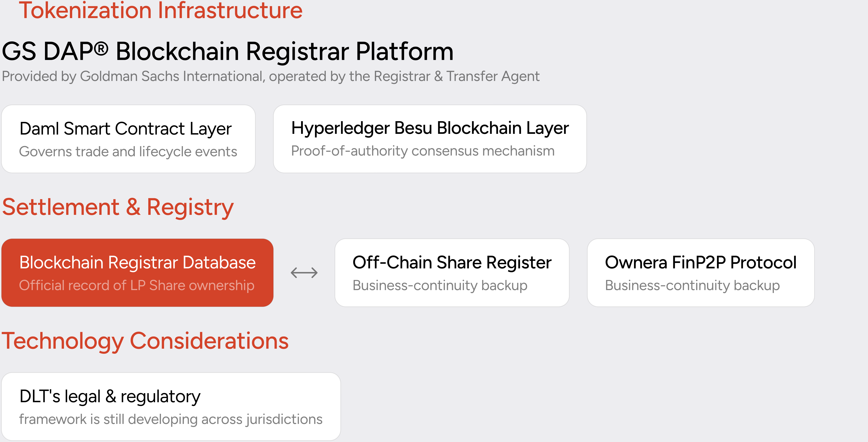Click the Tokenization Infrastructure heading

pyautogui.click(x=161, y=10)
